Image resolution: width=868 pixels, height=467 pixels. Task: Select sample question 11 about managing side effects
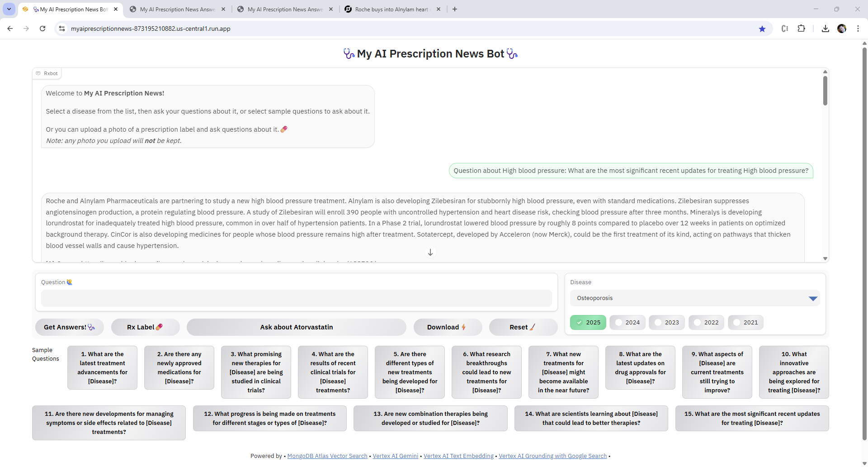point(109,423)
